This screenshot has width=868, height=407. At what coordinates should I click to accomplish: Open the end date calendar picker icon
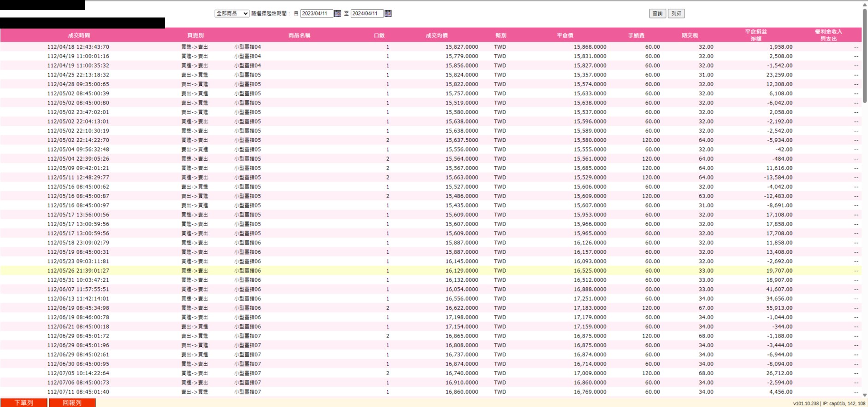[x=388, y=14]
